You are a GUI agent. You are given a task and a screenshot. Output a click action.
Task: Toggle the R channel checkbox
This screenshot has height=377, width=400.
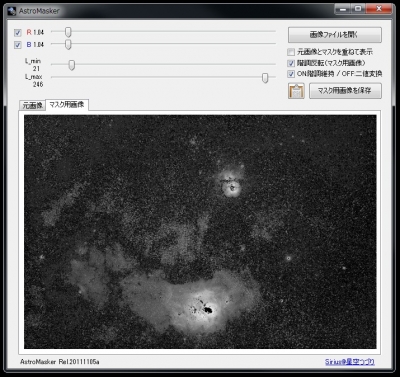tap(18, 33)
